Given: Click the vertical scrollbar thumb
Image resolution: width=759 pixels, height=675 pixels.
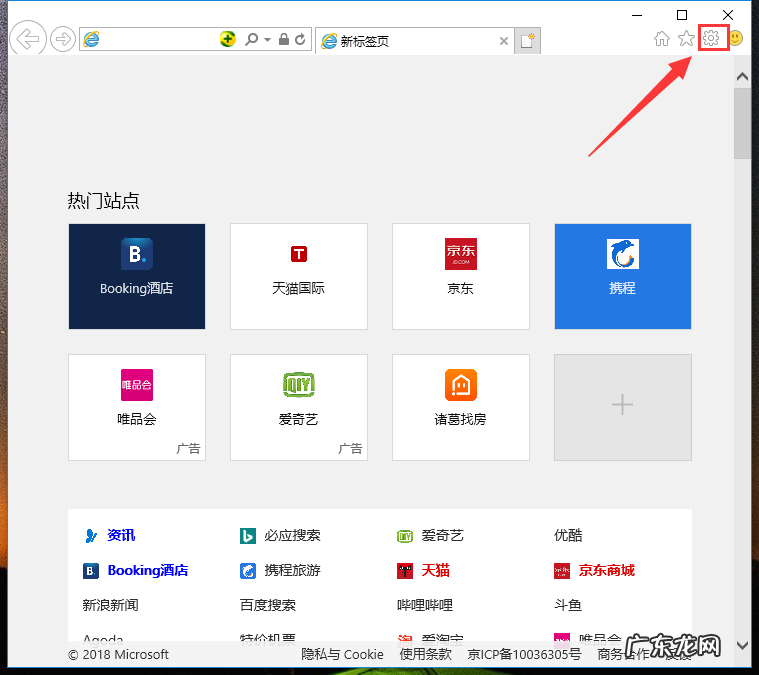Looking at the screenshot, I should point(742,123).
